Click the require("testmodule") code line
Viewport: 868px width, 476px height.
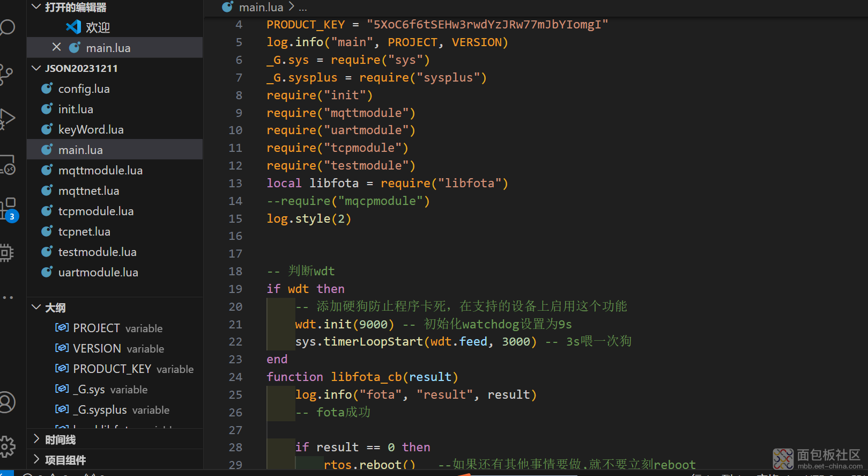(341, 165)
